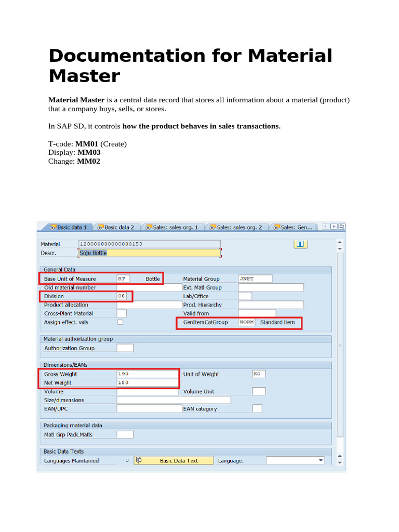Screen dimensions: 399x532
Task: Click the MM03 display code text
Action: (x=89, y=152)
